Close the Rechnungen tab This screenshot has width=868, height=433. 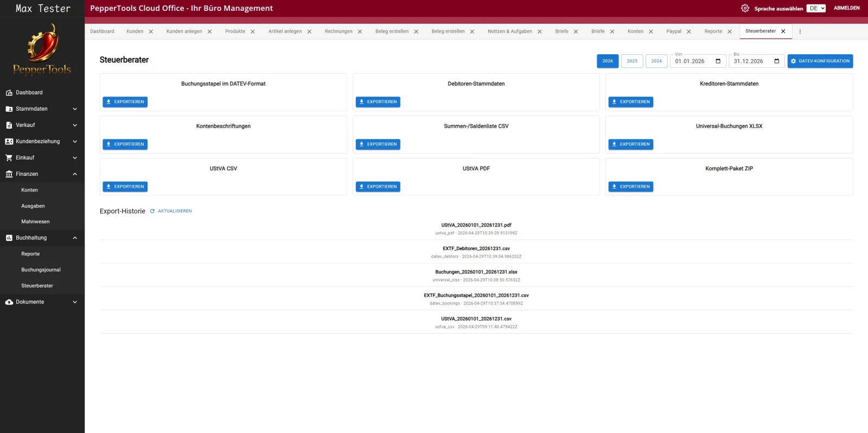click(x=360, y=31)
